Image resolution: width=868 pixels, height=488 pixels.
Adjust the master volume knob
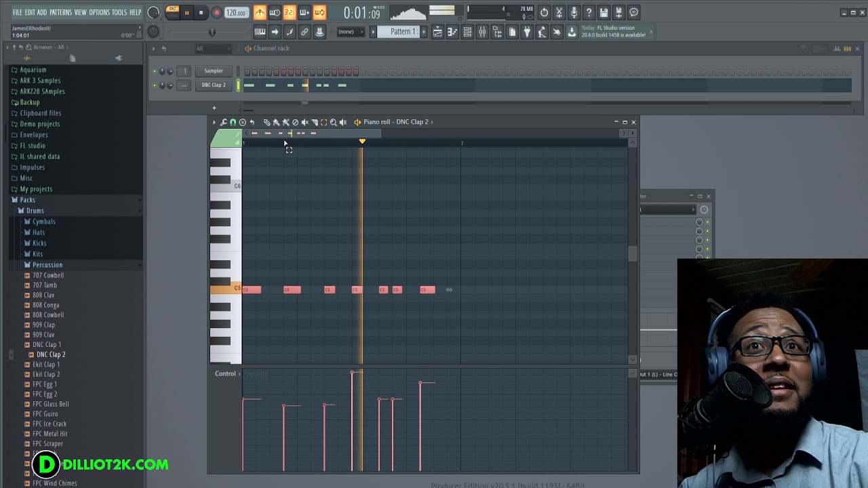(153, 12)
